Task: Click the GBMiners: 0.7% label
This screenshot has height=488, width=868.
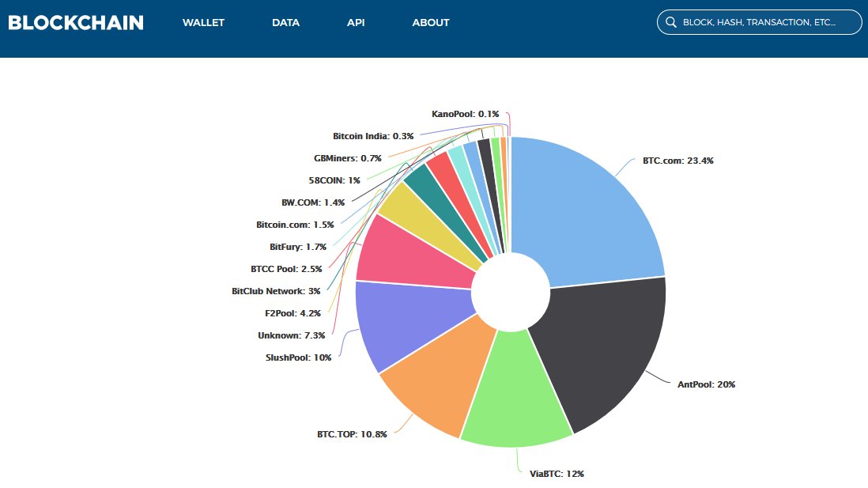Action: tap(348, 157)
